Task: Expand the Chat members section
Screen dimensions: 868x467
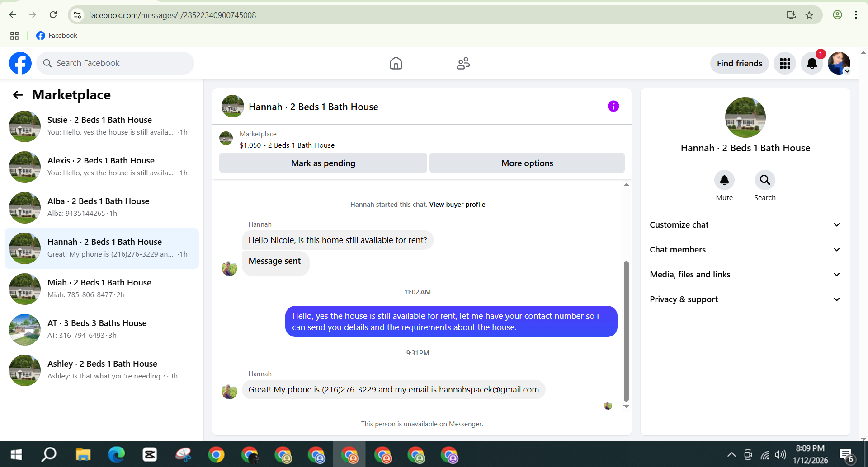Action: pos(745,250)
